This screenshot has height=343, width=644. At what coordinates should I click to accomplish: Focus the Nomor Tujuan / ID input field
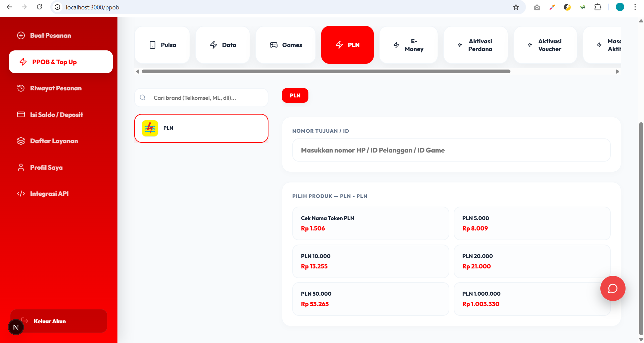(x=451, y=150)
